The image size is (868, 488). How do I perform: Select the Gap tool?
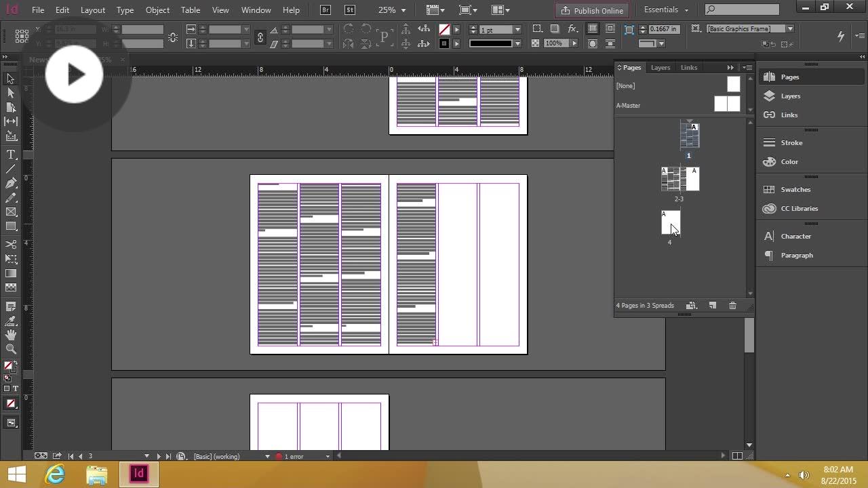[x=11, y=121]
